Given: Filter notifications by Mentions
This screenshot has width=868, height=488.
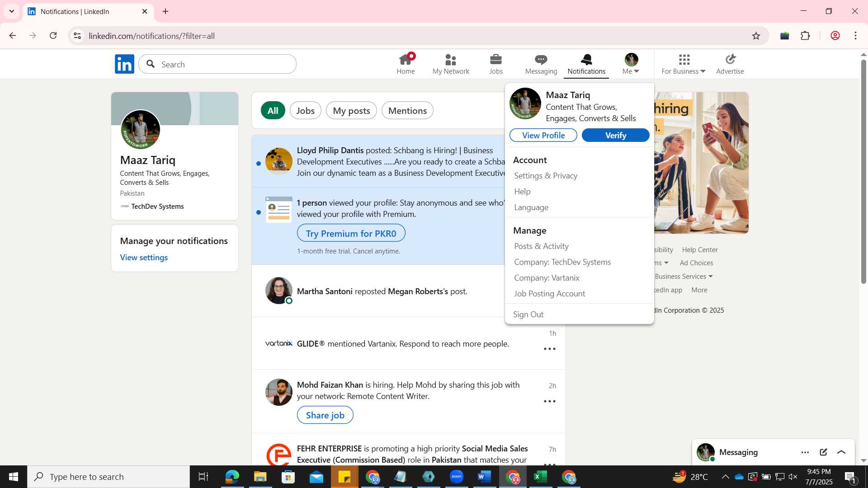Looking at the screenshot, I should pyautogui.click(x=407, y=111).
